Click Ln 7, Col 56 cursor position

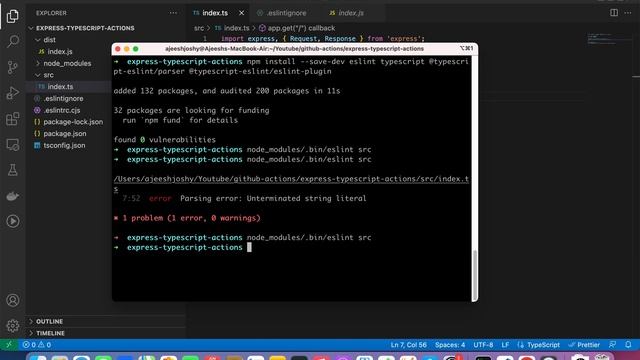click(x=409, y=345)
